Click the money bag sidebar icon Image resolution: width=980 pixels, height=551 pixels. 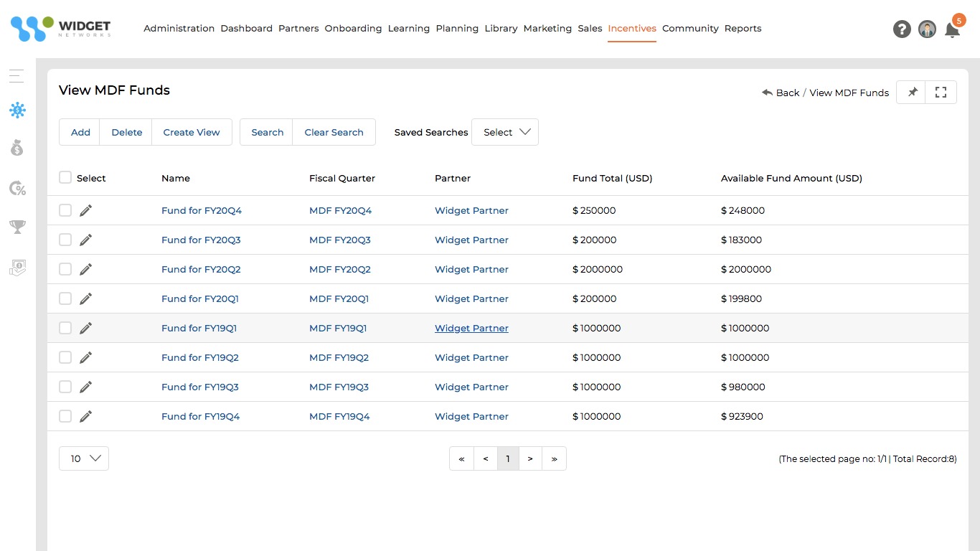click(x=17, y=149)
